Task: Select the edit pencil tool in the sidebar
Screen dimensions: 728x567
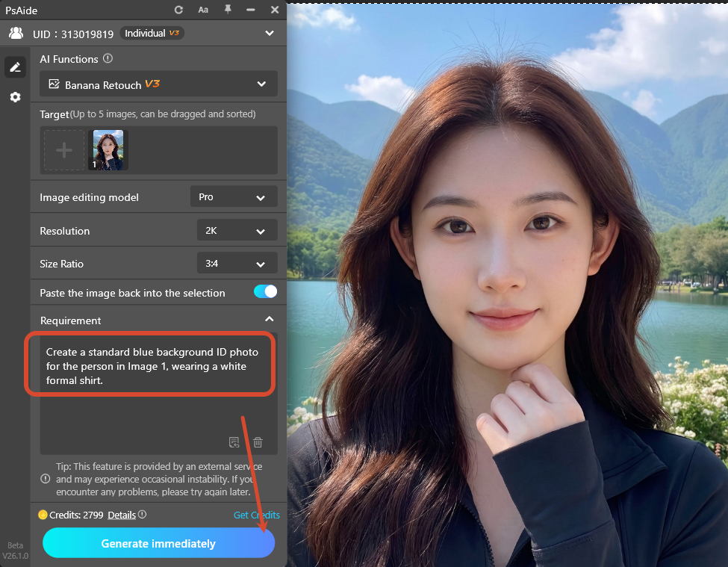Action: pos(15,66)
